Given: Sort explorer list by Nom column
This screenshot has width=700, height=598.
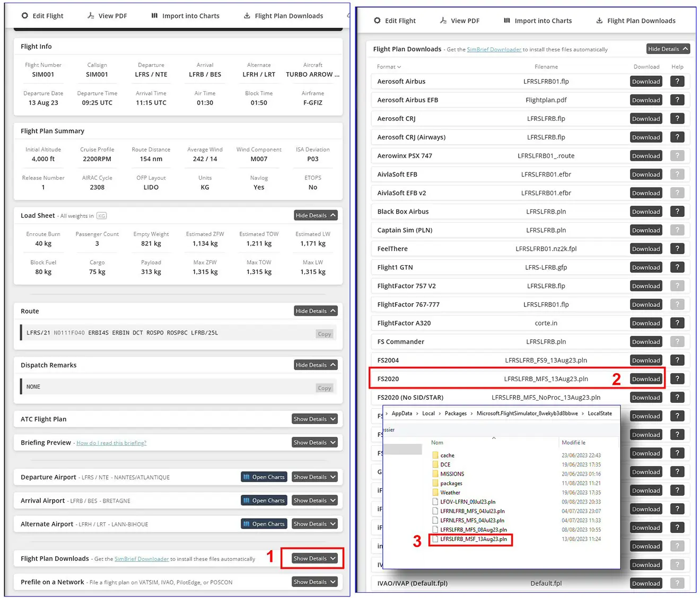Looking at the screenshot, I should [437, 443].
